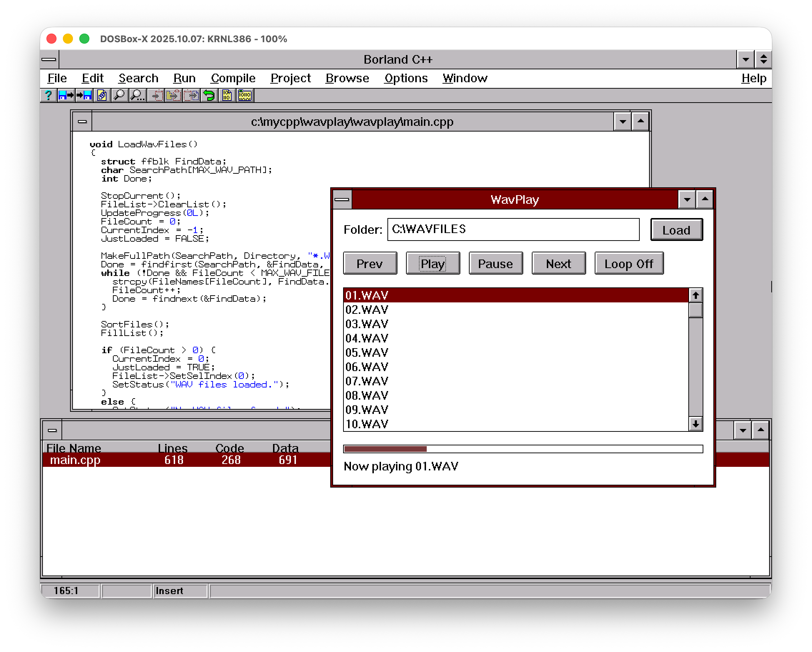812x652 pixels.
Task: Click the 'WavPlay' title bar text
Action: (514, 199)
